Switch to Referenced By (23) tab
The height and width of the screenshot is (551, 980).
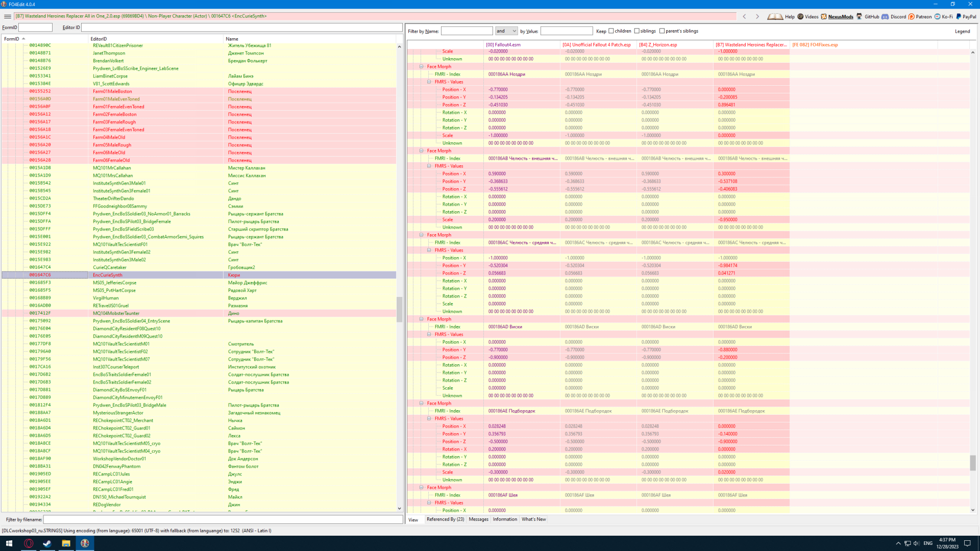click(x=445, y=519)
